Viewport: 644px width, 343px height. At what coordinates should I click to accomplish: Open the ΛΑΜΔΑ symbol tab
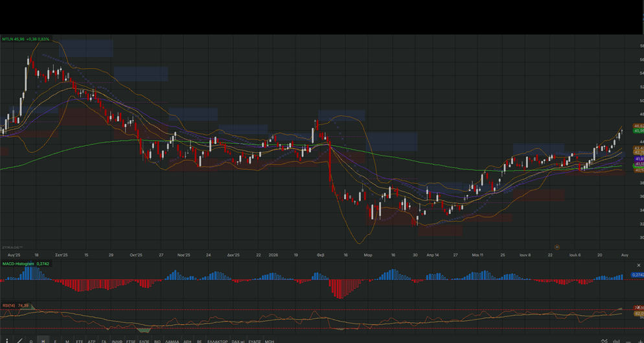click(172, 341)
